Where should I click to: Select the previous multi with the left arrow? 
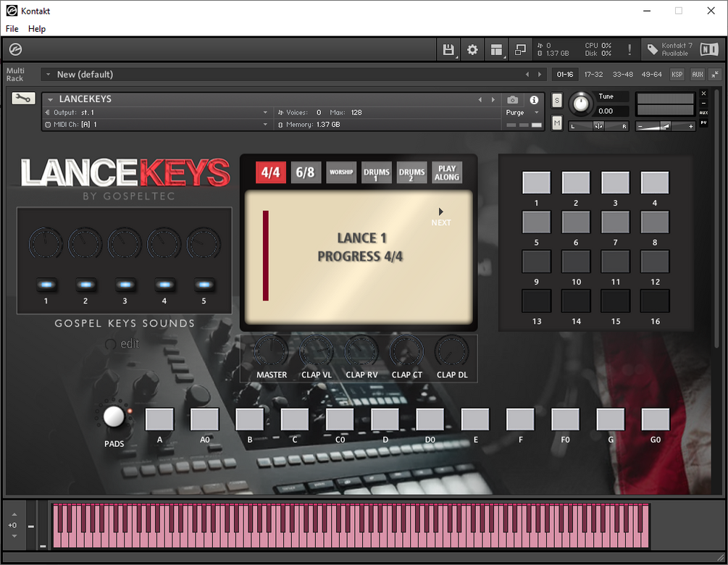coord(527,75)
